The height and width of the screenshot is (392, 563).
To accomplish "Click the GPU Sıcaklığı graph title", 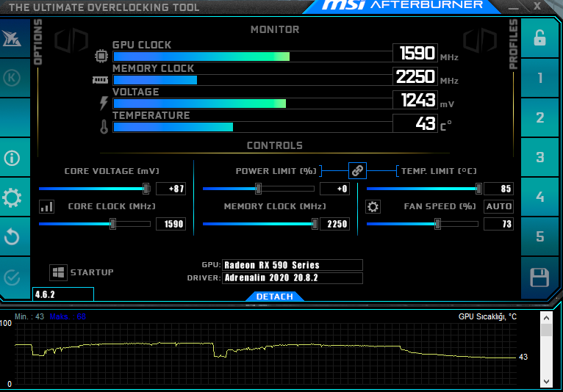I will [x=487, y=316].
